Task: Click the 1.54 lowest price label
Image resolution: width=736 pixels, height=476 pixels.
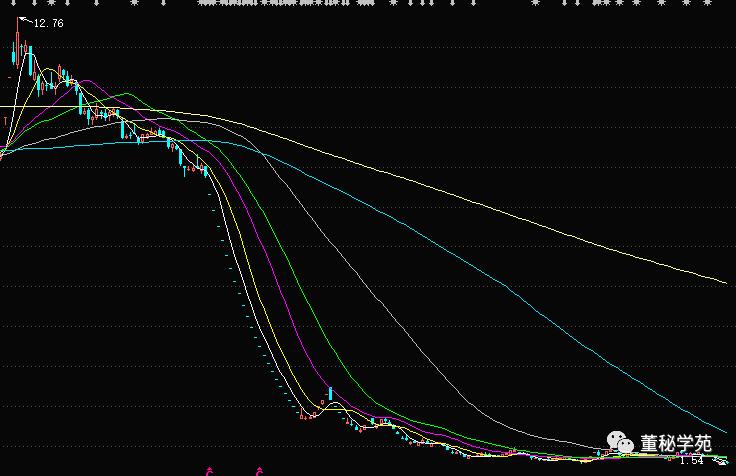Action: pos(692,461)
